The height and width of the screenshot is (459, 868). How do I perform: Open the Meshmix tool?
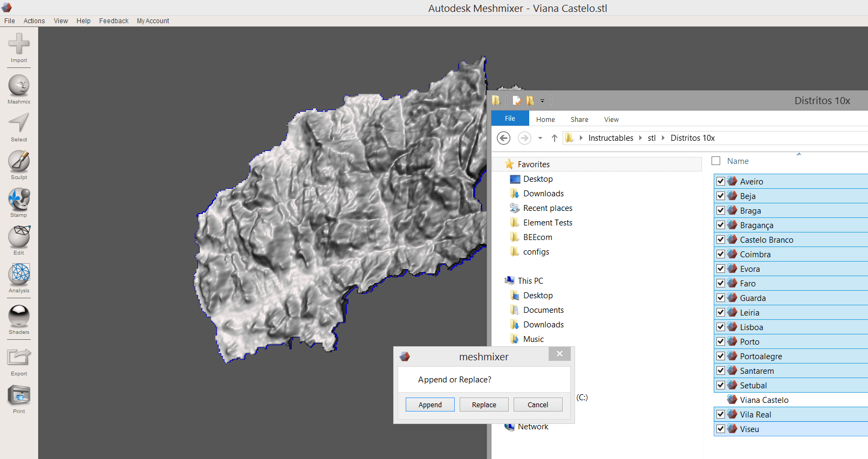coord(19,90)
